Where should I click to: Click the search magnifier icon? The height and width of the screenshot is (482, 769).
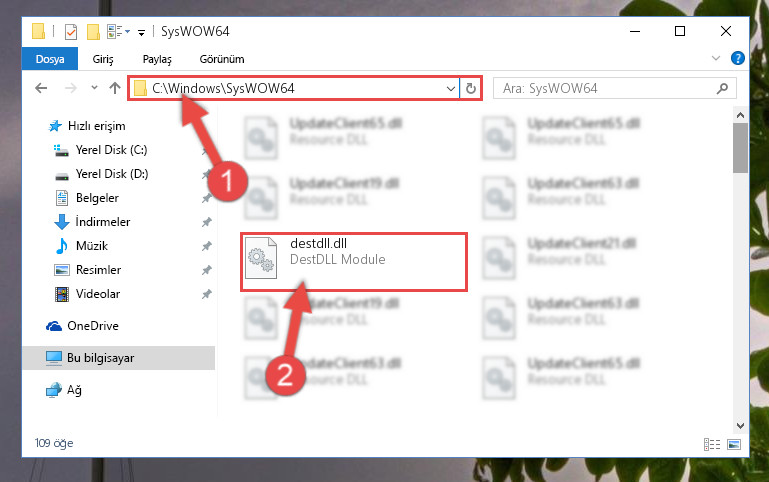tap(722, 89)
